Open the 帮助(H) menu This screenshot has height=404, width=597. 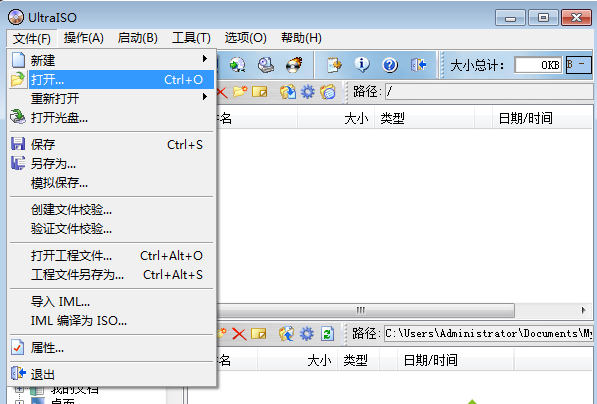[x=301, y=38]
